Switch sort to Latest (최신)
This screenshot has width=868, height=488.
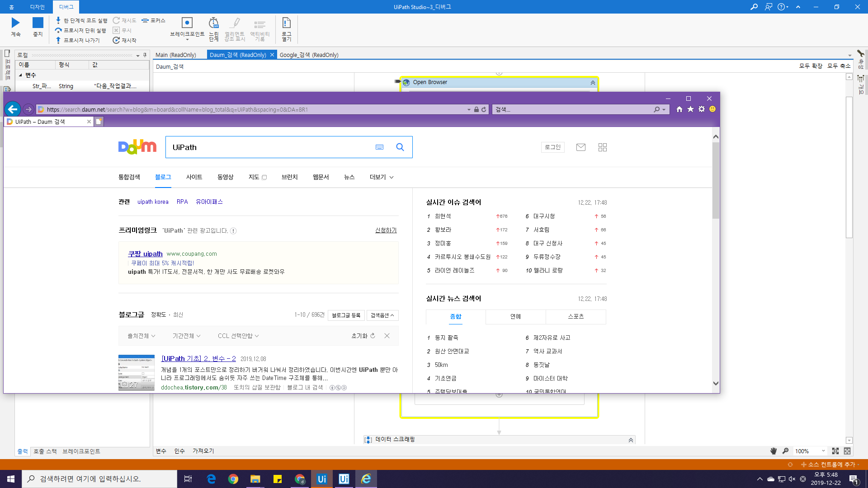[178, 315]
